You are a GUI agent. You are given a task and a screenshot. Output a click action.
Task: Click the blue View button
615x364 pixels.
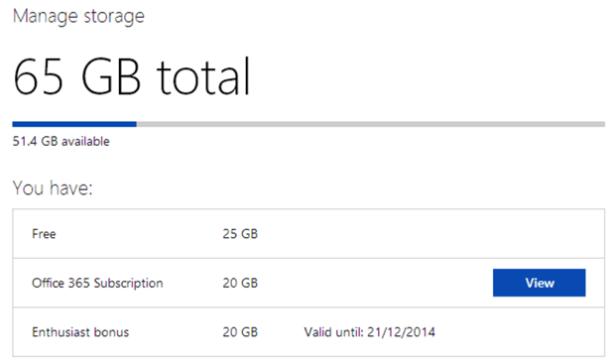click(x=539, y=283)
